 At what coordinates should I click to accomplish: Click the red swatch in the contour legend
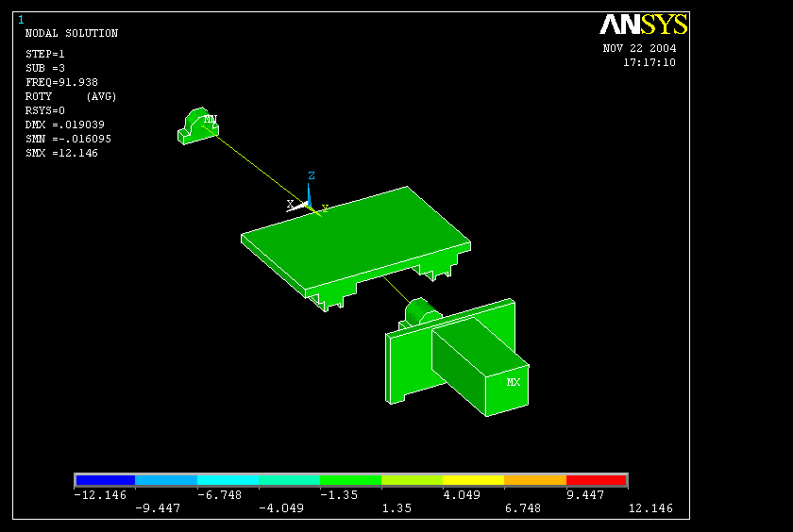coord(596,480)
